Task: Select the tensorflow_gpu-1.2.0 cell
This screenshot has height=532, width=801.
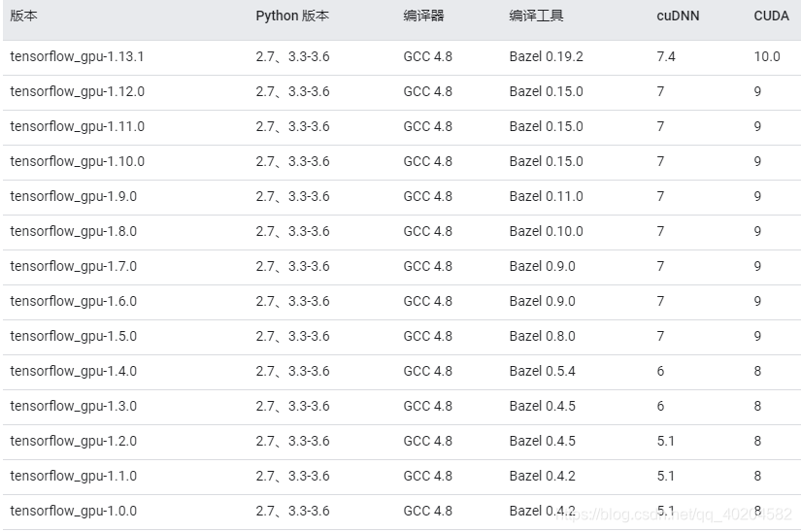Action: (x=73, y=441)
